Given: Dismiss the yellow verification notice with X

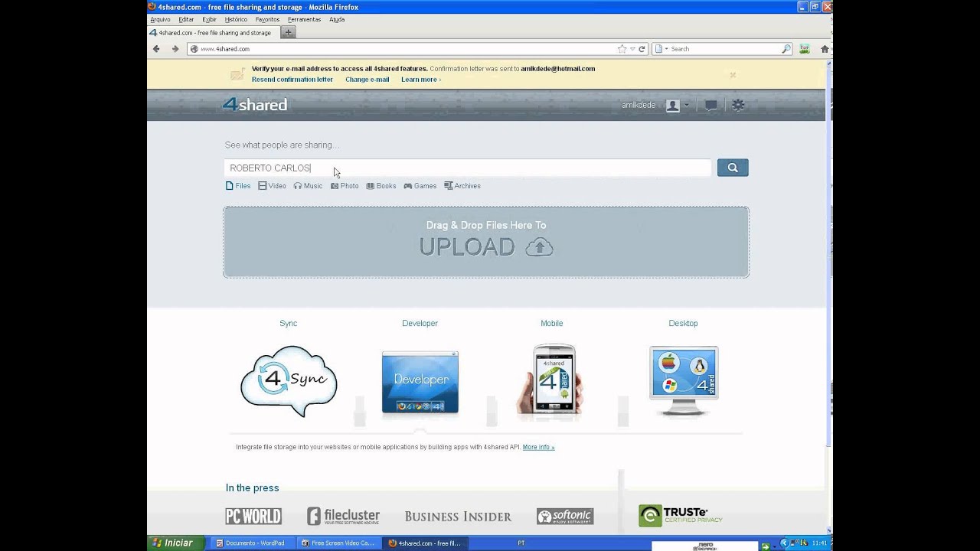Looking at the screenshot, I should (733, 75).
